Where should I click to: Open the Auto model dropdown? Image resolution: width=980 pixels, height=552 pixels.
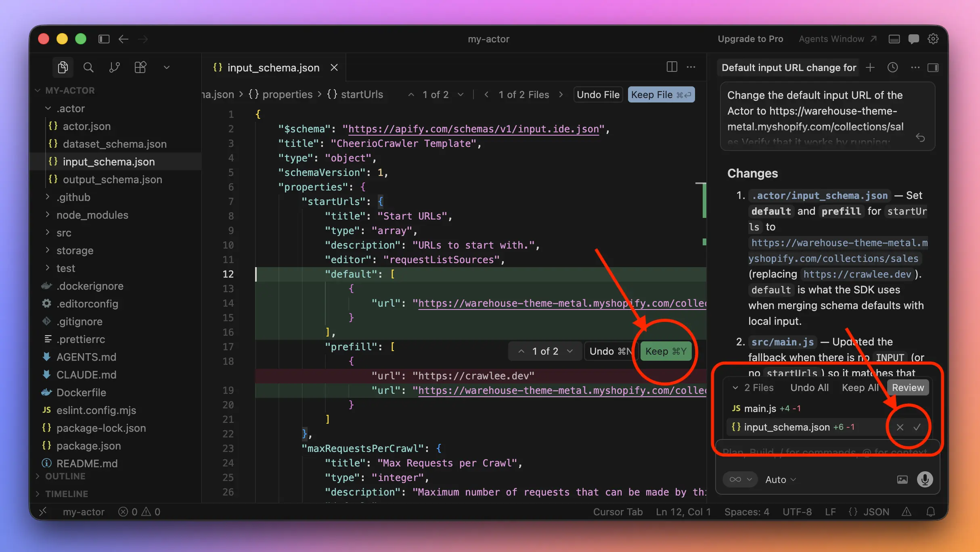coord(781,479)
